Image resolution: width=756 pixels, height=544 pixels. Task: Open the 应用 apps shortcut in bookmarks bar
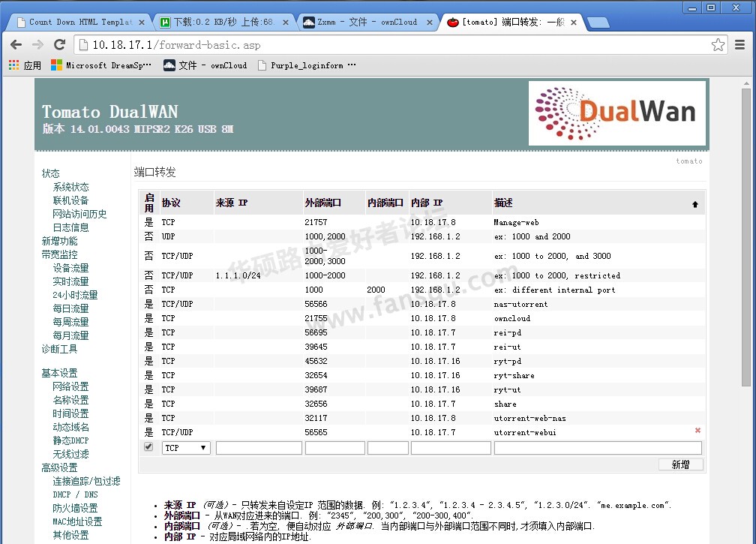click(25, 65)
